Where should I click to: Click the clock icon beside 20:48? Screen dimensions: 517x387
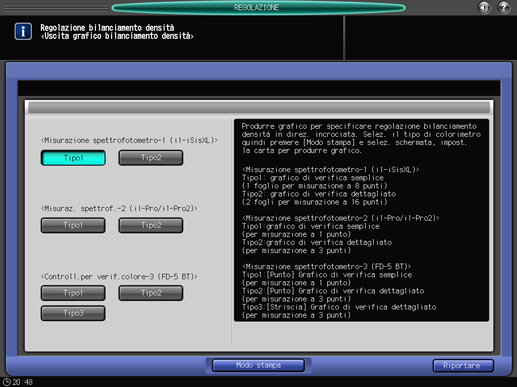[x=6, y=382]
